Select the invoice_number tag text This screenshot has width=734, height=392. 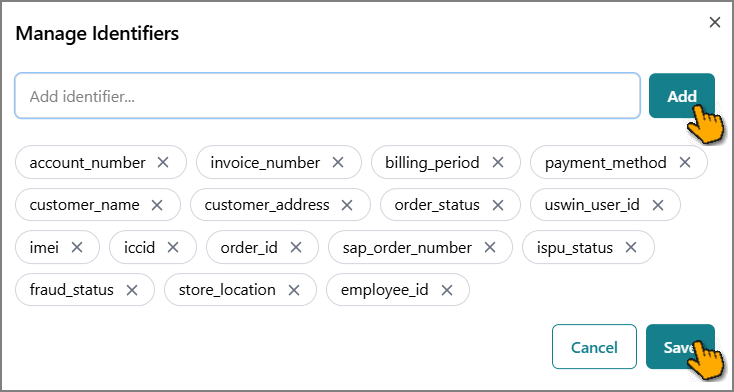tap(265, 163)
